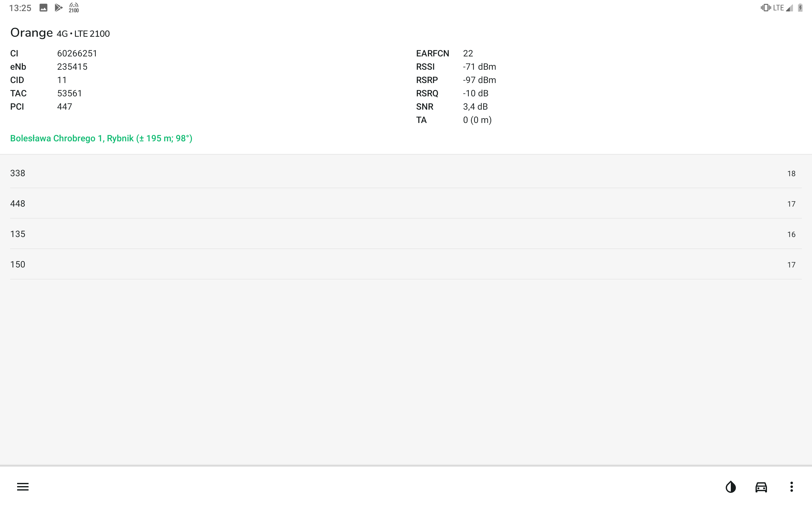Tap the CI value 60266251
Screen dimensions: 812x507
click(77, 53)
